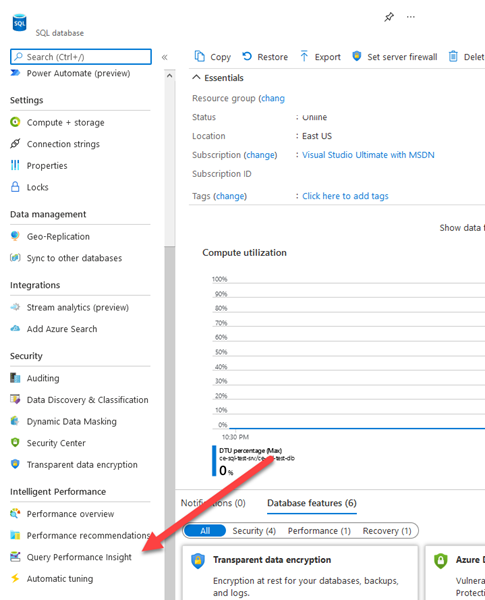Click the Show data for label
The width and height of the screenshot is (485, 600).
(x=462, y=228)
